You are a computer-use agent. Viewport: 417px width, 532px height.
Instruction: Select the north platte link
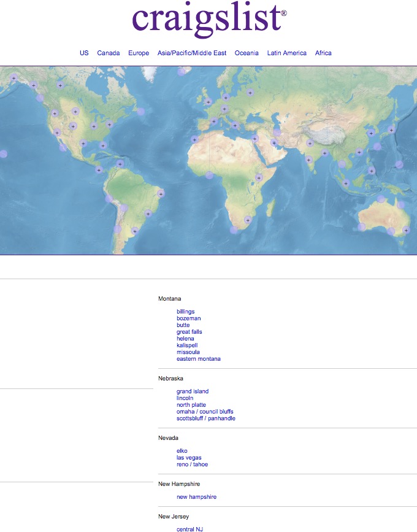click(191, 405)
